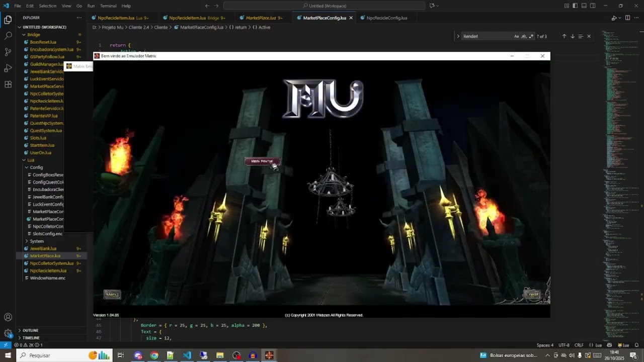Screen dimensions: 644x362
Task: Click the UTF-8 encoding in status bar
Action: [564, 345]
